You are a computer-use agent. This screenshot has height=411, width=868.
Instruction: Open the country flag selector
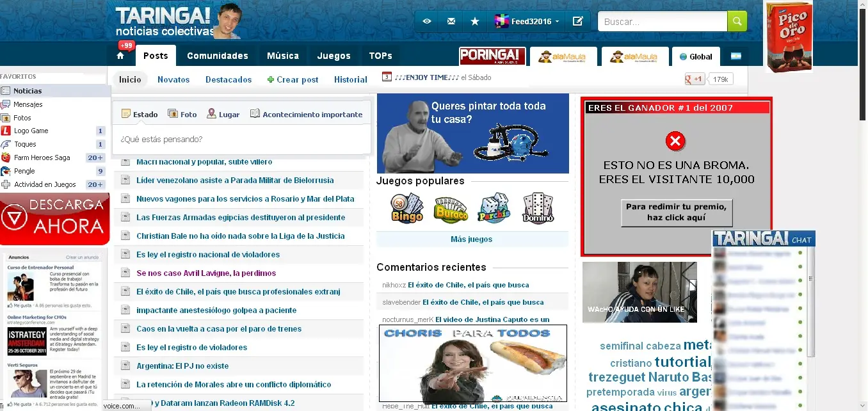pos(736,56)
